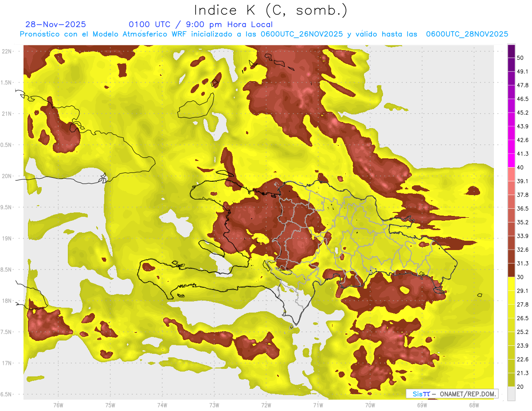Click the colorbar value "30"
This screenshot has width=532, height=411.
coord(521,277)
